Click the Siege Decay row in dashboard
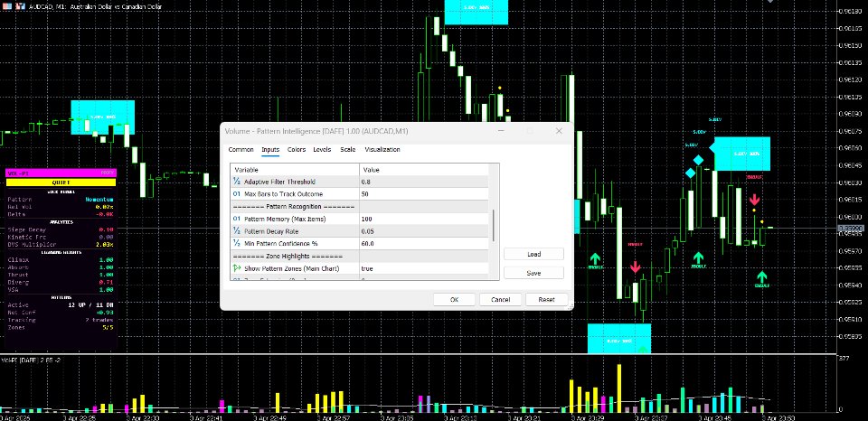This screenshot has height=421, width=868. point(61,229)
